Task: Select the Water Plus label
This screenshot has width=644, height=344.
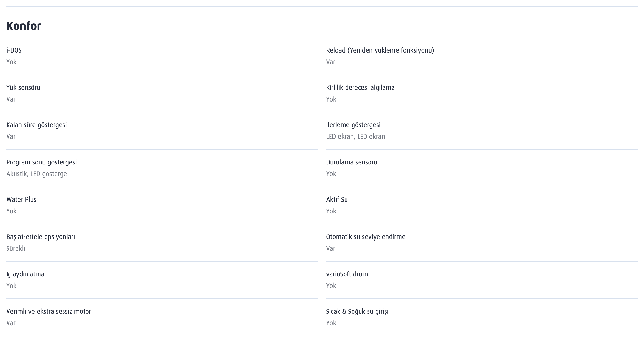Action: click(21, 200)
